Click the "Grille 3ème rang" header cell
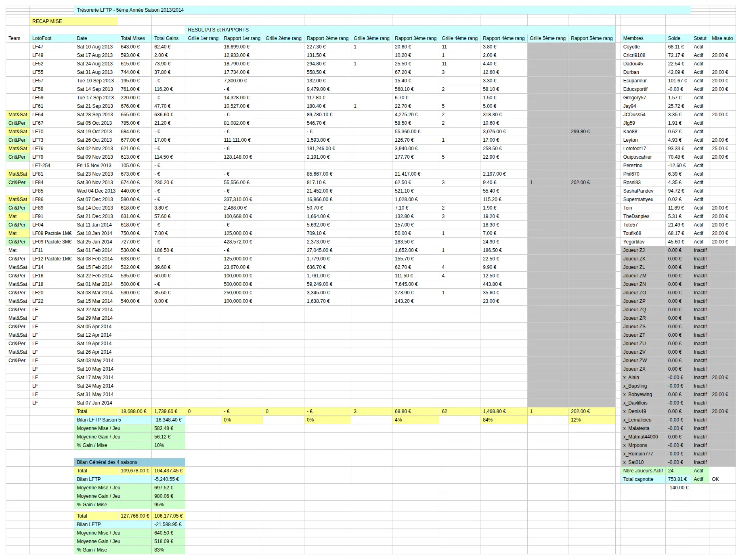The height and width of the screenshot is (560, 736). click(371, 38)
